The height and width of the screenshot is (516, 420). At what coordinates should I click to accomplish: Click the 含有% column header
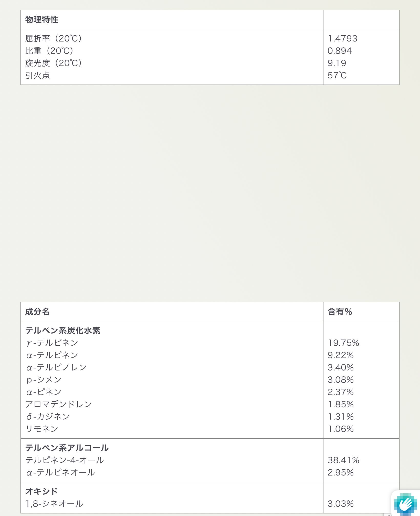(340, 312)
